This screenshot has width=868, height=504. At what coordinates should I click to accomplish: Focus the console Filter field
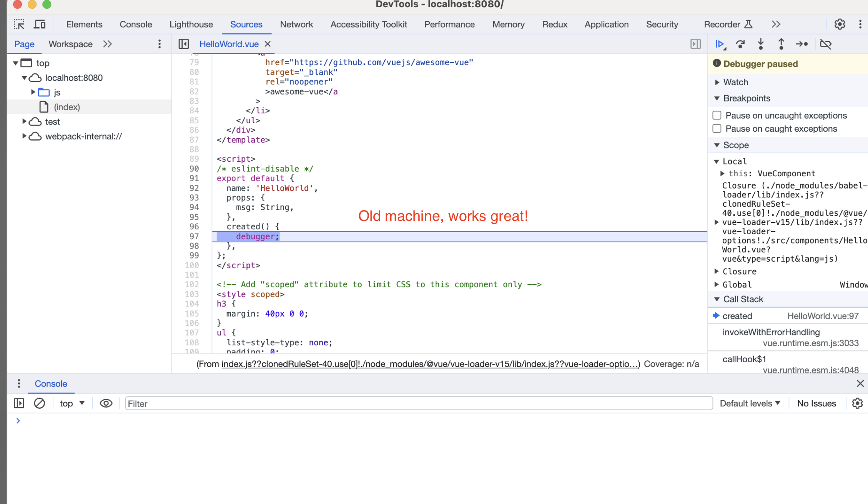point(419,403)
